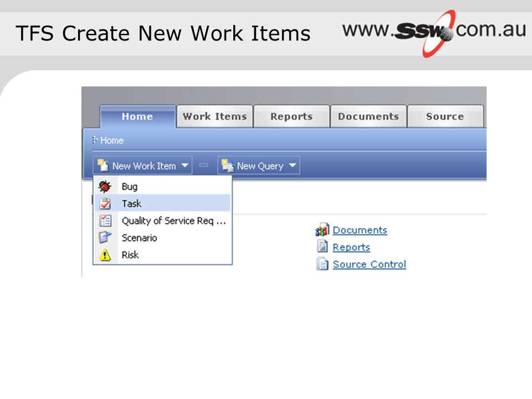532x399 pixels.
Task: Select Quality of Service Req menu entry
Action: click(162, 221)
